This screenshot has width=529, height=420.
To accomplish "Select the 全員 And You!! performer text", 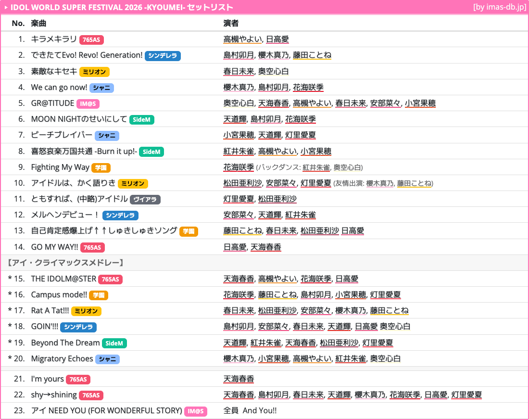I will [250, 410].
